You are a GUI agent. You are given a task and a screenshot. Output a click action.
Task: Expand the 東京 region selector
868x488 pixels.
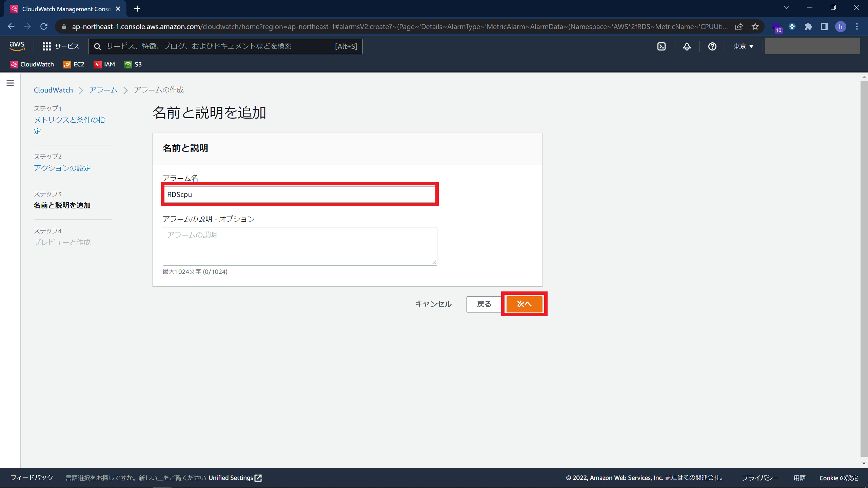tap(744, 46)
